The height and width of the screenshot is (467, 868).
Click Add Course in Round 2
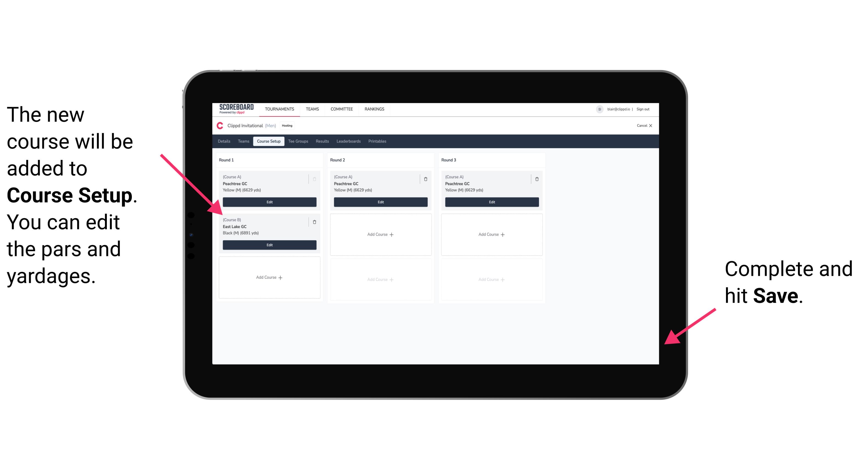(x=380, y=234)
